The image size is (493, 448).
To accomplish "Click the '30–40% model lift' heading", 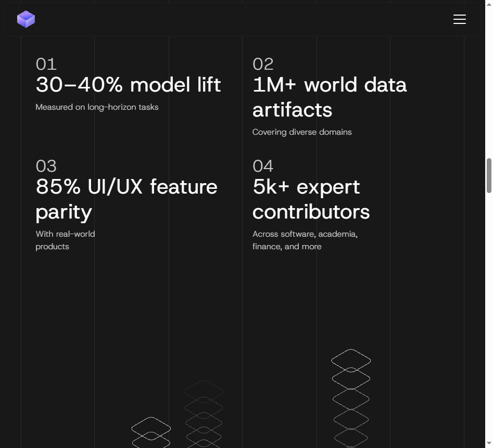I will pyautogui.click(x=128, y=84).
